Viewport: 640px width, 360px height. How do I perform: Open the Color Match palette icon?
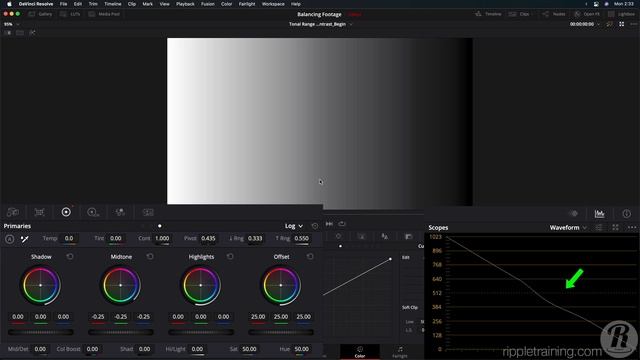(39, 212)
